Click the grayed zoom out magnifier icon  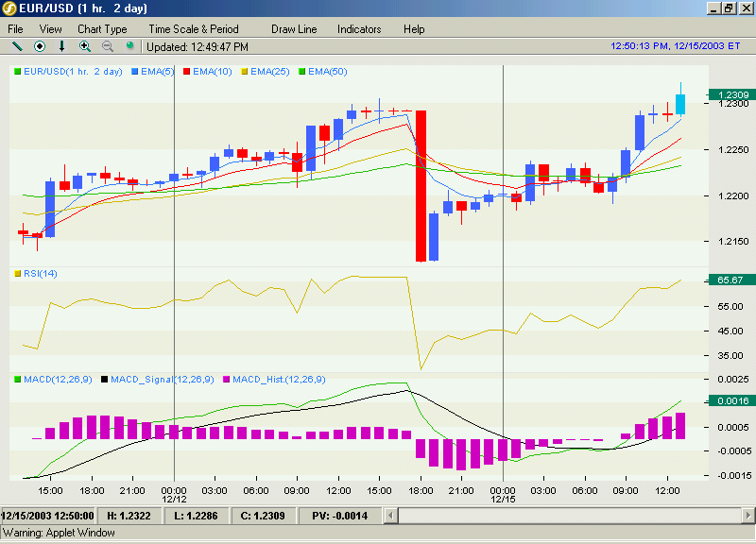[108, 46]
